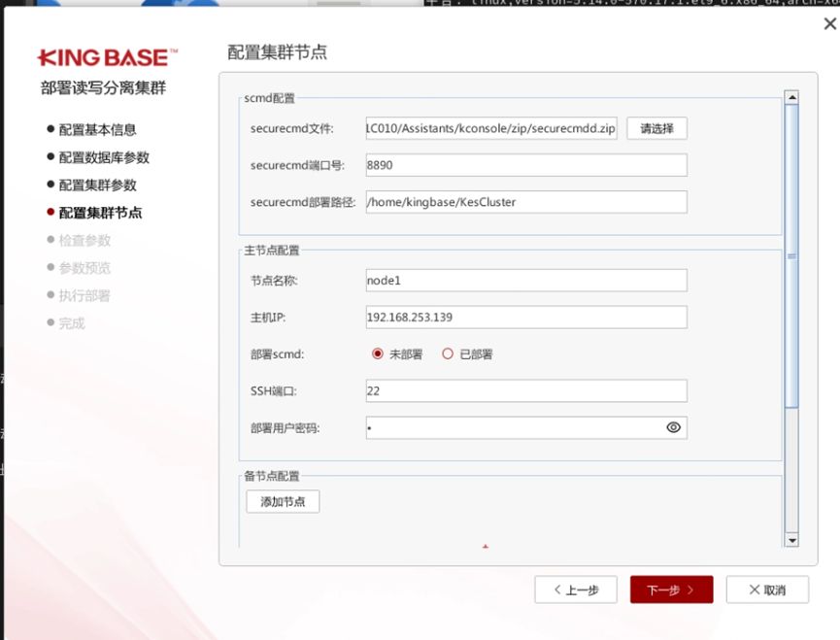
Task: Select the 未部署 radio button
Action: point(378,354)
